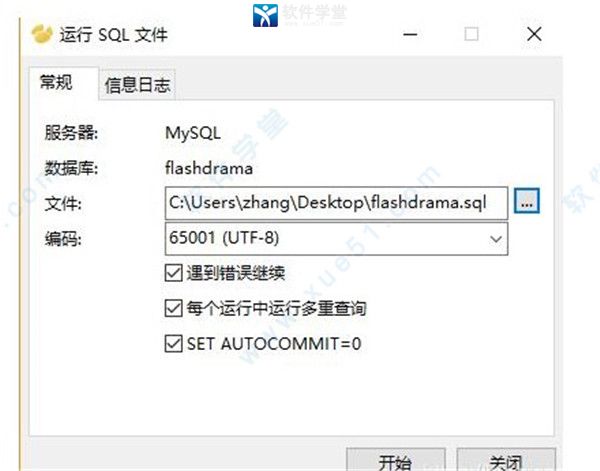Viewport: 600px width, 471px height.
Task: Minimize the 运行 SQL 文件 dialog
Action: (x=410, y=34)
